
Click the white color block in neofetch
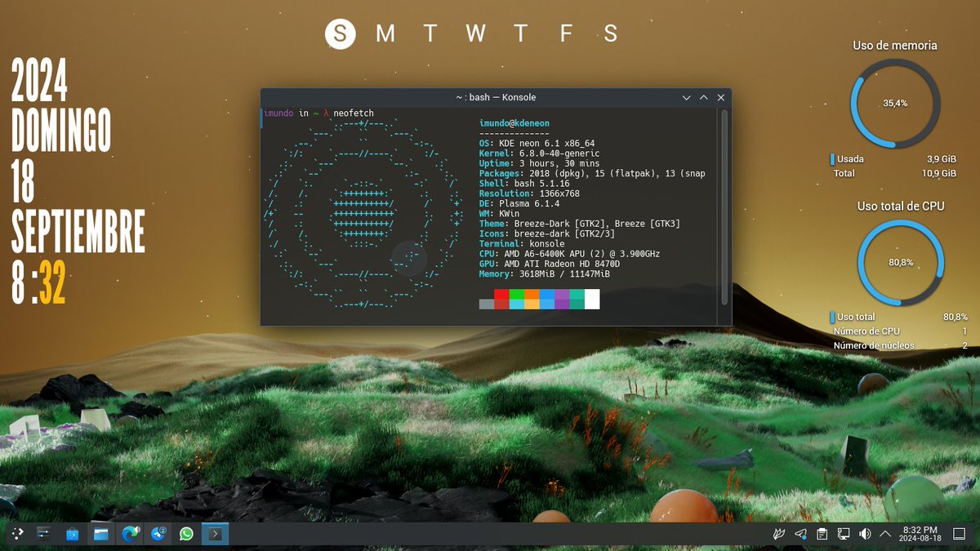point(592,299)
